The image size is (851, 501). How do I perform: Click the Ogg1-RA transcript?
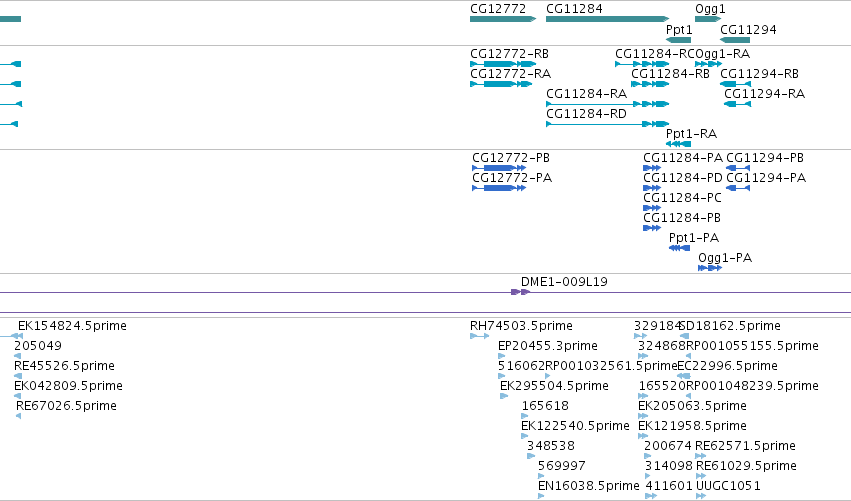coord(708,64)
